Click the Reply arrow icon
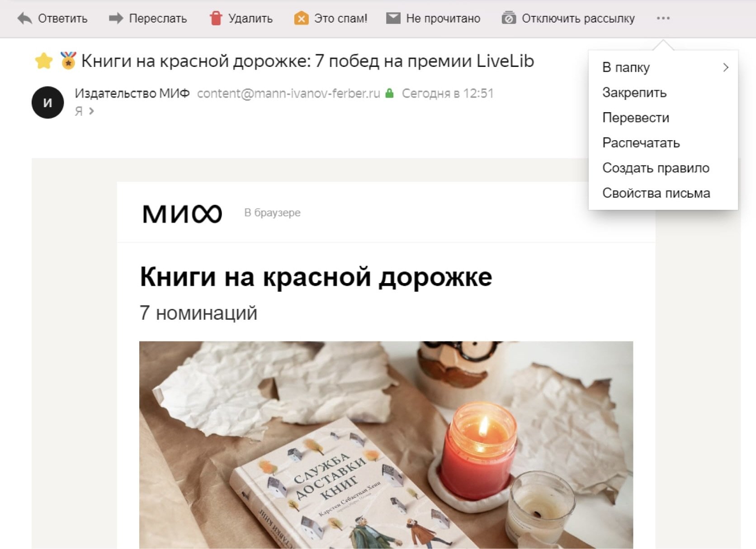 click(24, 19)
